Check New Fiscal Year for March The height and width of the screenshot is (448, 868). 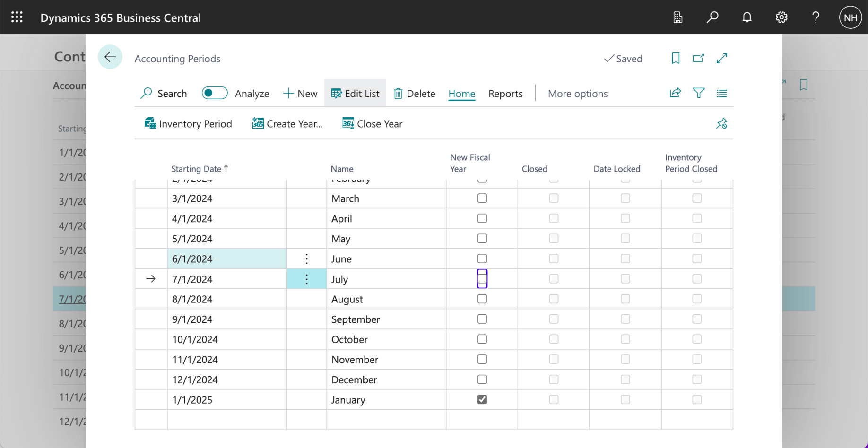pyautogui.click(x=482, y=198)
